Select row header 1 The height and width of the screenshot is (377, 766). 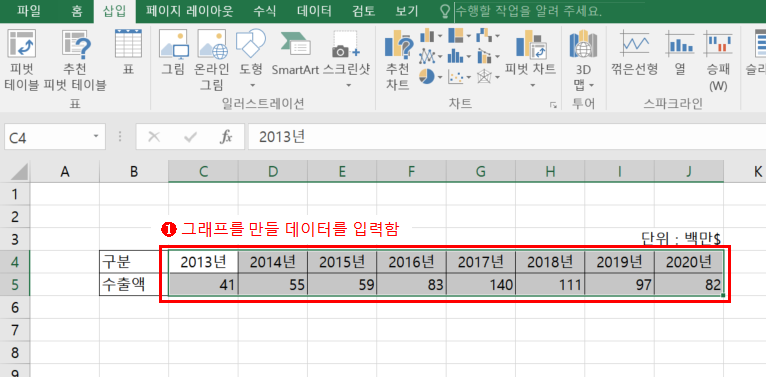15,194
